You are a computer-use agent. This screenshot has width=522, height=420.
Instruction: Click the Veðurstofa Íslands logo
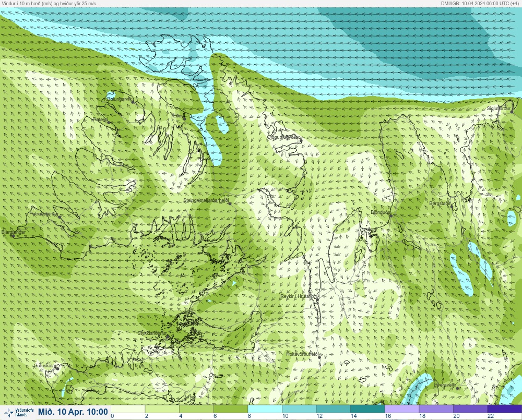pyautogui.click(x=19, y=413)
